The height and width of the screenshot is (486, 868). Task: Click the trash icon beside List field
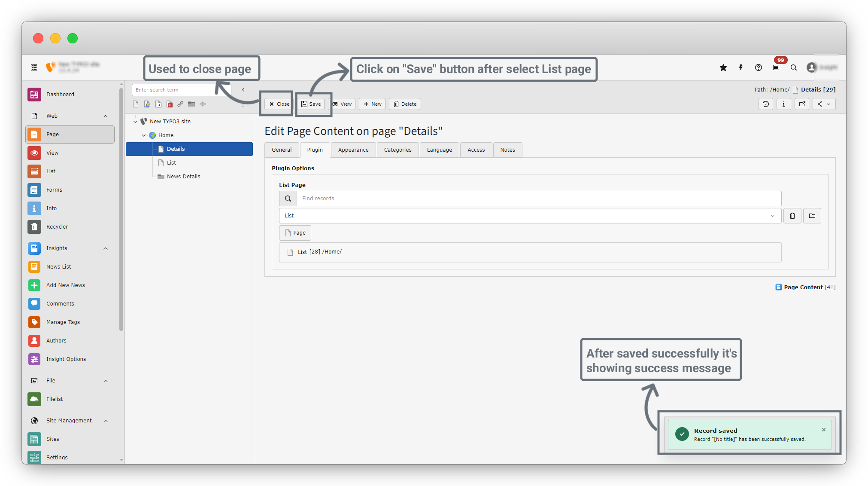[792, 216]
